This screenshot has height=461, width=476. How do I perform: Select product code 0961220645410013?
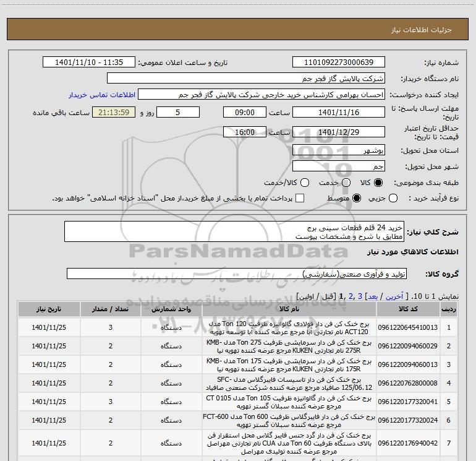pos(408,327)
